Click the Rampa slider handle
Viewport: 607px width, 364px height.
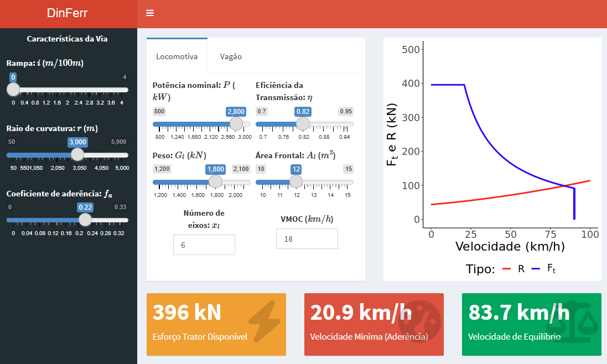click(x=13, y=90)
